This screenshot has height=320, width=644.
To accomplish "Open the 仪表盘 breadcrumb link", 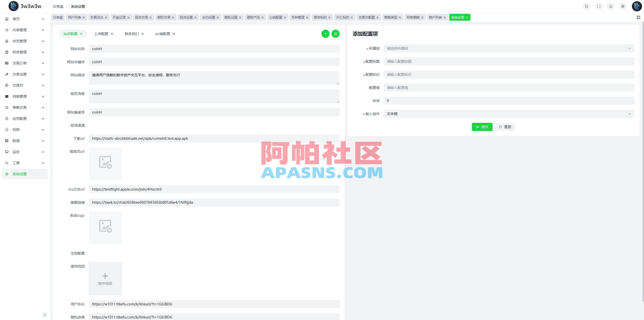I will 58,6.
